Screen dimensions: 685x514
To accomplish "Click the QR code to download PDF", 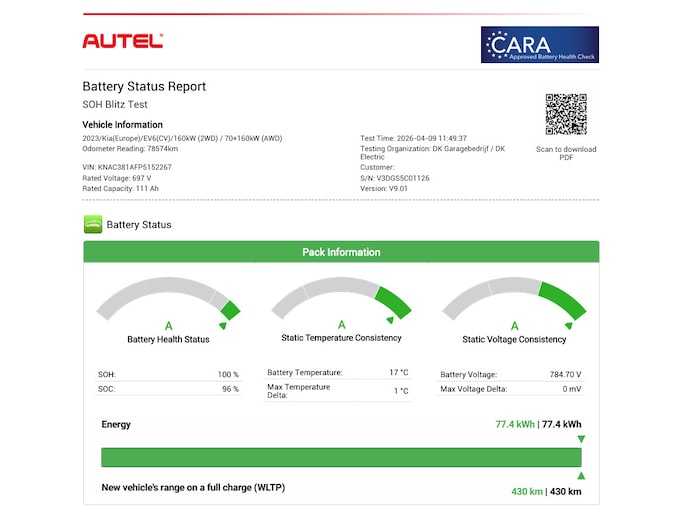I will click(x=565, y=114).
